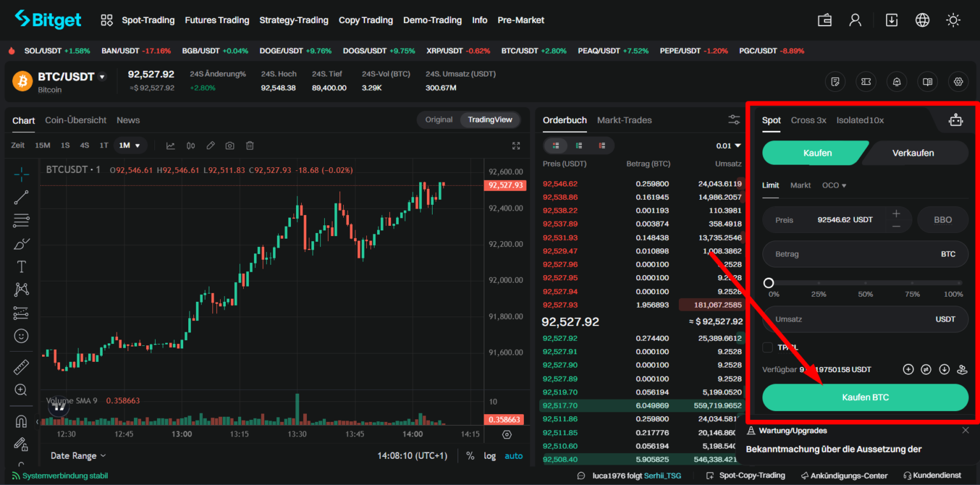Open the trading guide book icon
The width and height of the screenshot is (980, 485).
click(x=927, y=82)
